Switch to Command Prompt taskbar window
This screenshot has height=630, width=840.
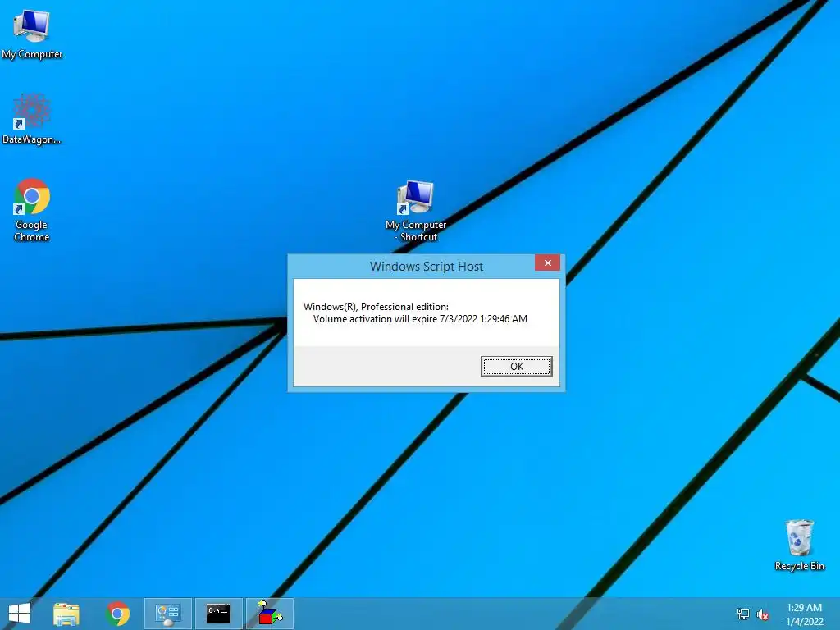coord(218,614)
